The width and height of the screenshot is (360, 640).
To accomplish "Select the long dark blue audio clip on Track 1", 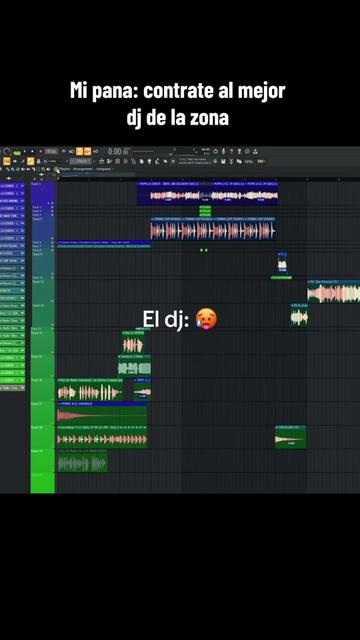I will (x=207, y=193).
